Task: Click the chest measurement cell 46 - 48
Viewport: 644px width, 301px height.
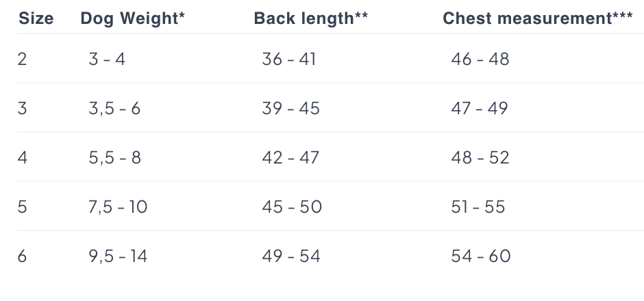Action: (x=480, y=59)
